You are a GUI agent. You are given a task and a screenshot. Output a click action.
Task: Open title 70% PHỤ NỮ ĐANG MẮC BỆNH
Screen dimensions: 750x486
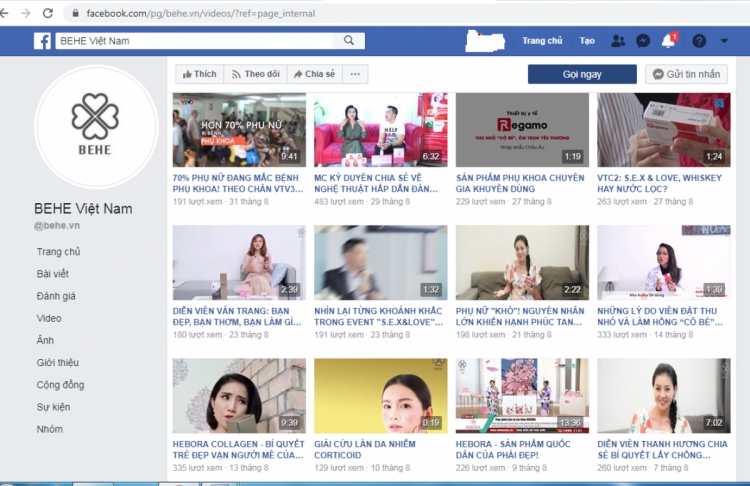(x=238, y=183)
